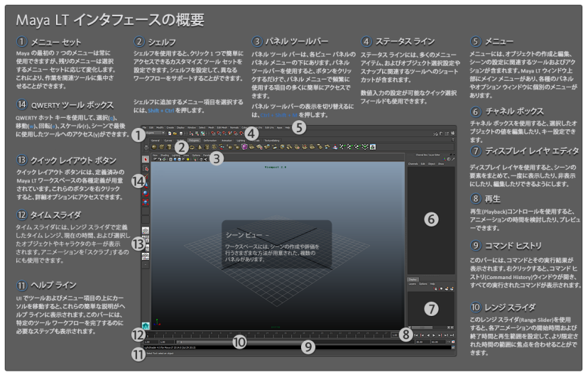Click the New Scene icon on the status line
This screenshot has width=588, height=375.
click(170, 133)
